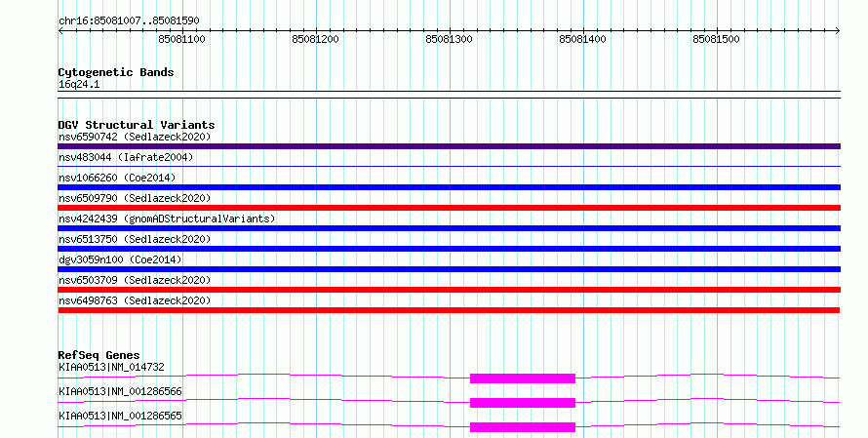Viewport: 868px width, 438px height.
Task: Click the Cytogenetic Bands track heading
Action: click(x=116, y=72)
